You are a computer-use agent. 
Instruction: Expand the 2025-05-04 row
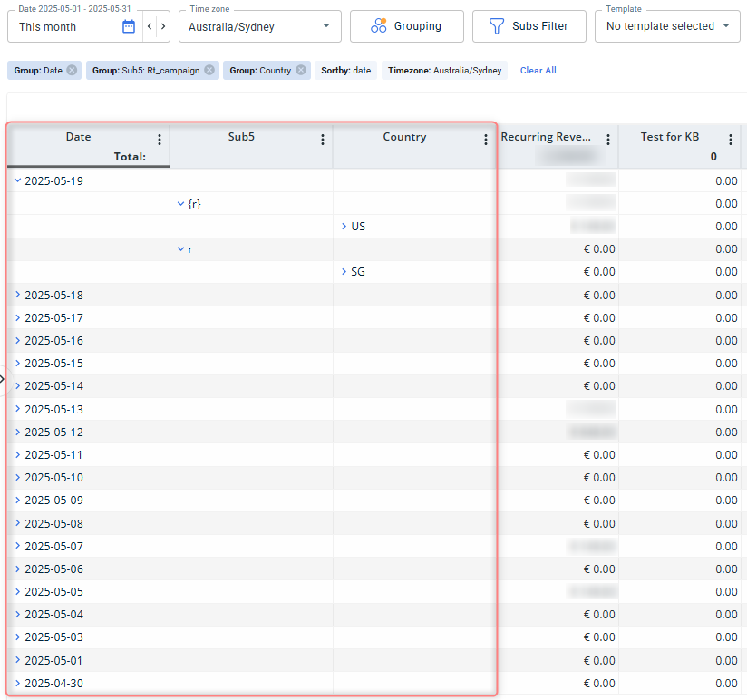click(x=17, y=614)
